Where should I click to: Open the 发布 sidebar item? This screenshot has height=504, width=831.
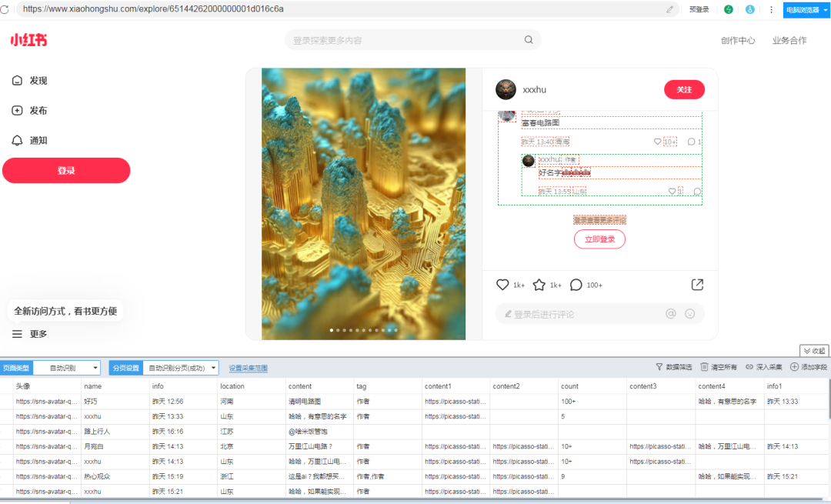30,110
